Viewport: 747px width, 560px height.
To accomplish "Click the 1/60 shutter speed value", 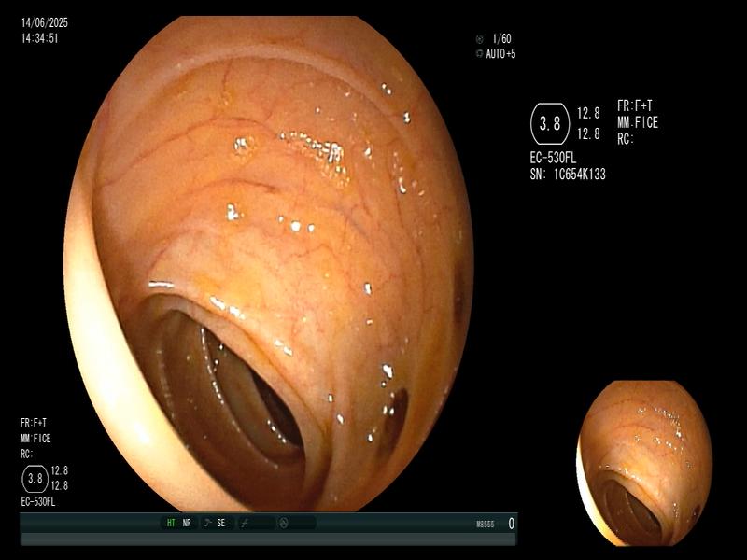I will click(x=501, y=38).
